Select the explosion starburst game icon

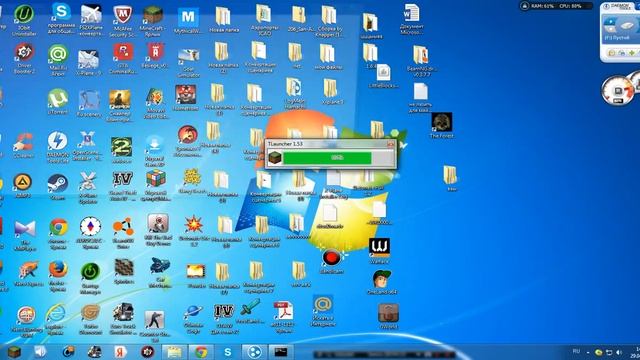point(193,224)
